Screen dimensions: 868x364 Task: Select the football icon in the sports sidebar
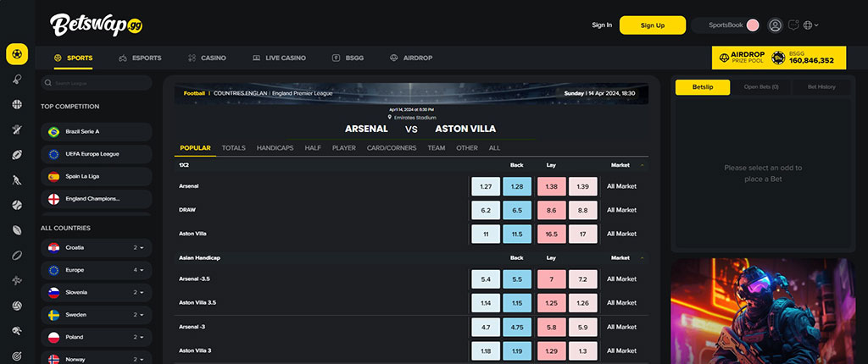[x=17, y=54]
